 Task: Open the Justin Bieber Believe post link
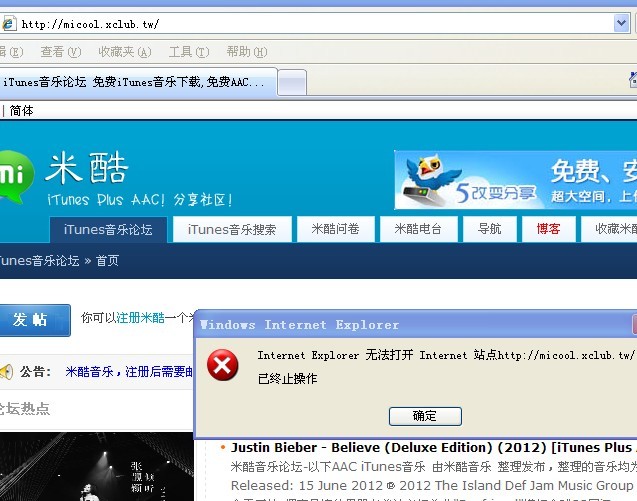pyautogui.click(x=434, y=447)
